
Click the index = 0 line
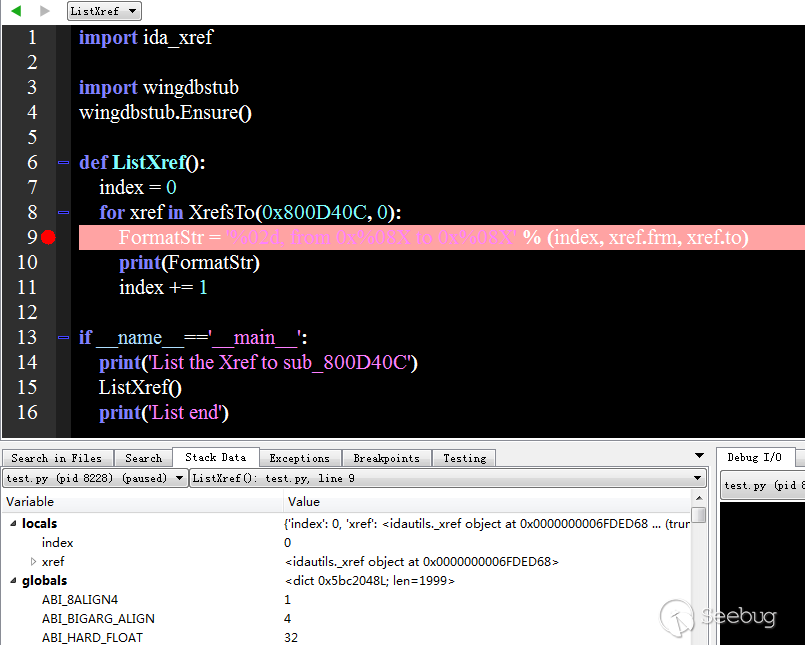[138, 187]
